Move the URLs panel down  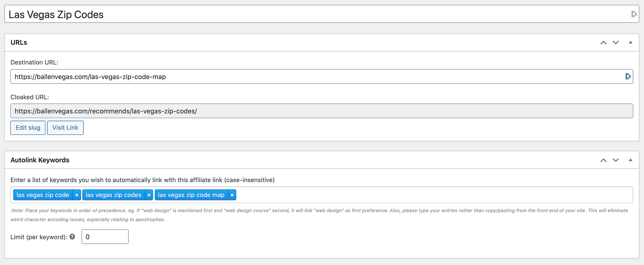tap(616, 43)
